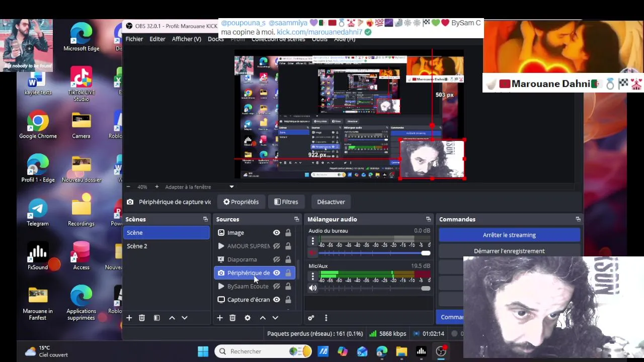This screenshot has width=644, height=362.
Task: Select Scène 2 in scenes list
Action: pos(167,246)
